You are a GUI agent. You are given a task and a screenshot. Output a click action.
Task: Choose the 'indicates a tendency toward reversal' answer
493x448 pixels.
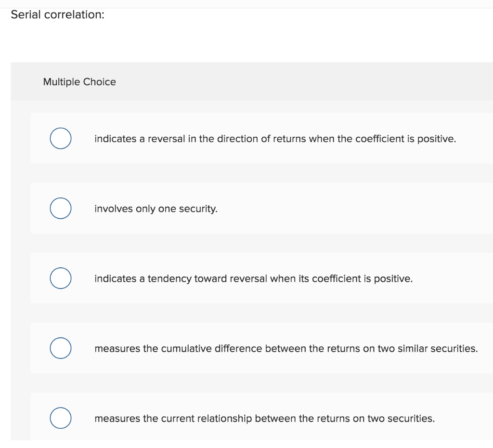click(x=60, y=278)
